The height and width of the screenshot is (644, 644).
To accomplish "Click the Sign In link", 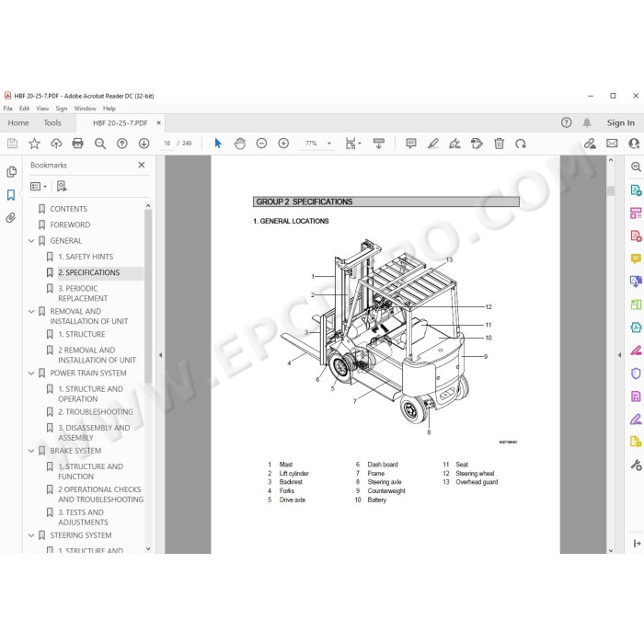I will [x=621, y=122].
